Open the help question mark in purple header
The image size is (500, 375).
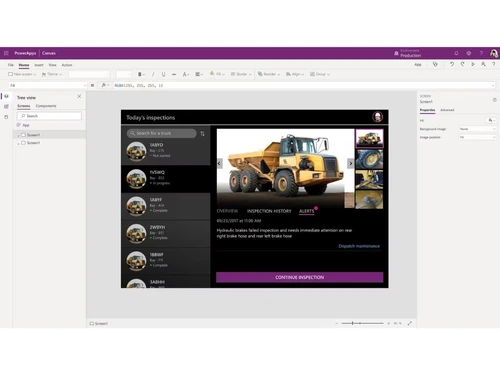(481, 53)
